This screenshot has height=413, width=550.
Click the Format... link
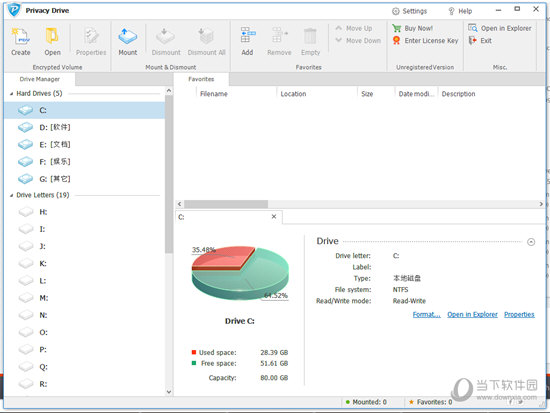coord(427,314)
